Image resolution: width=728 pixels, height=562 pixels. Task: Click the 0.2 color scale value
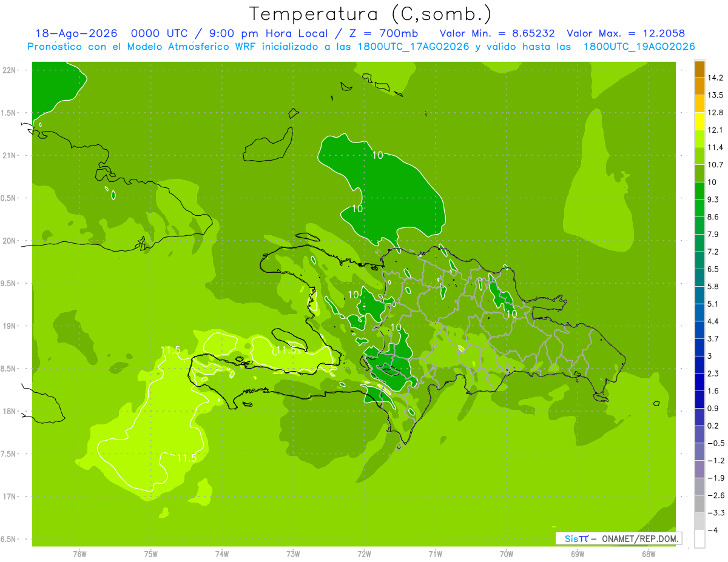[x=714, y=426]
